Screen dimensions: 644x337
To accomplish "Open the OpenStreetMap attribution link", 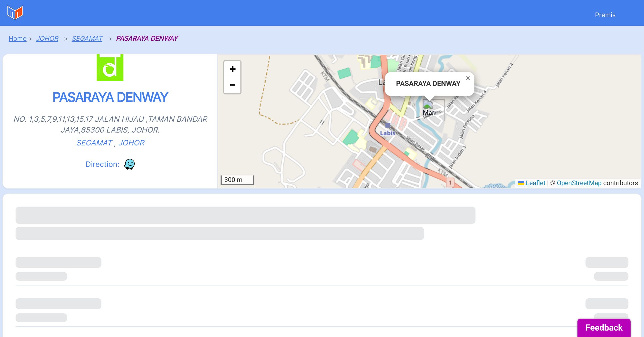I will [x=579, y=183].
